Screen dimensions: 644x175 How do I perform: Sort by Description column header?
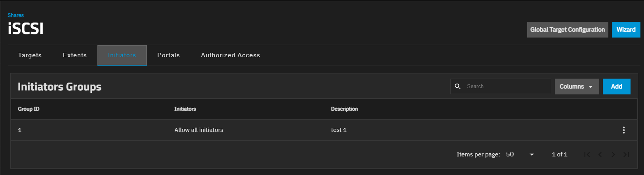344,109
